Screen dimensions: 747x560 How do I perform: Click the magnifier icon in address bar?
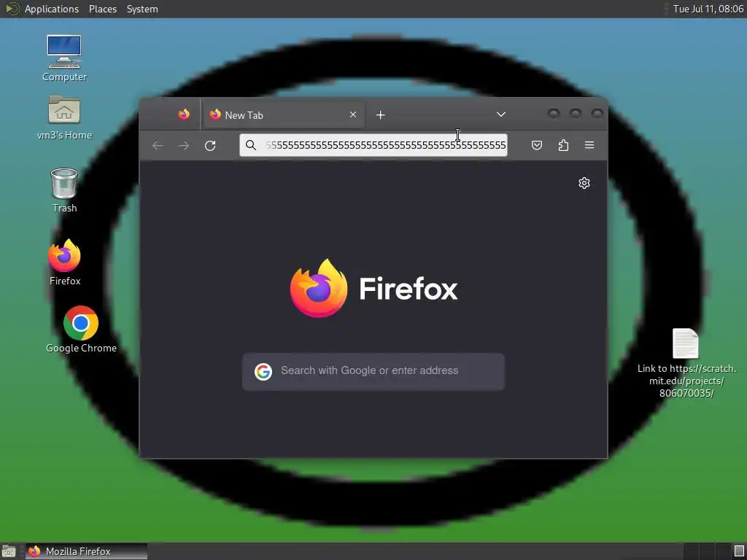pos(251,145)
